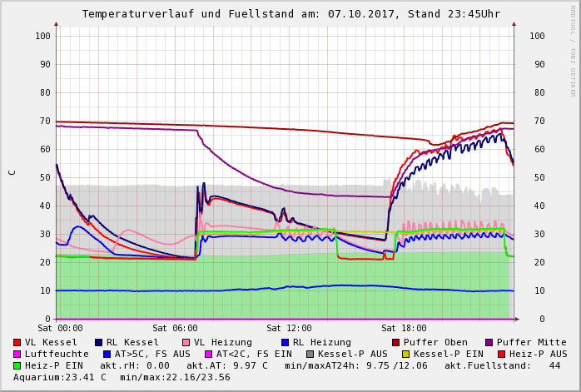Click the gray Kessel-P AUS legend swatch
Screen dimensions: 581x392
[310, 354]
